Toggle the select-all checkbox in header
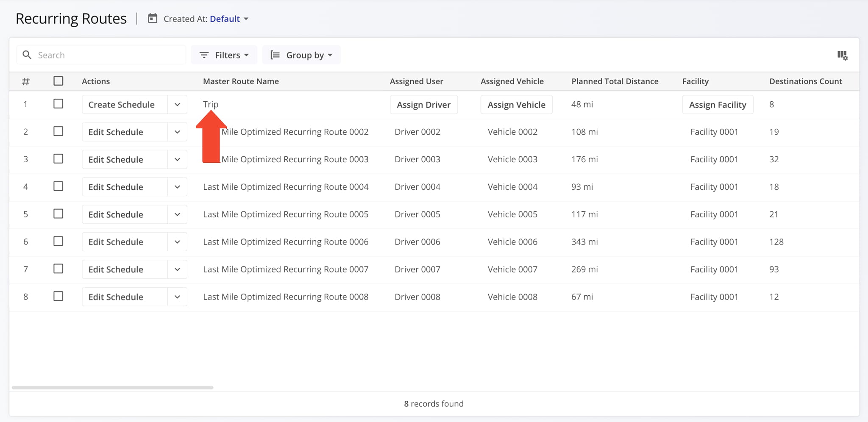Viewport: 868px width, 422px height. [x=58, y=81]
